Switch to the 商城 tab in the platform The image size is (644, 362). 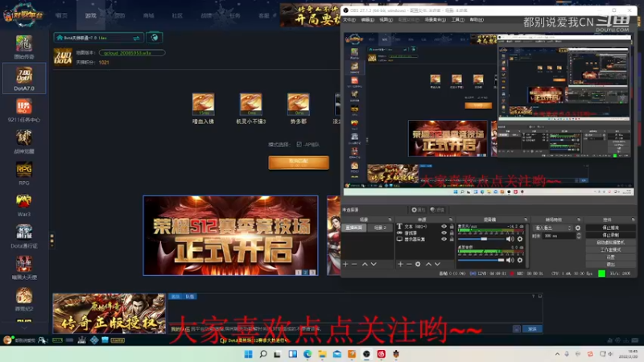coord(149,15)
